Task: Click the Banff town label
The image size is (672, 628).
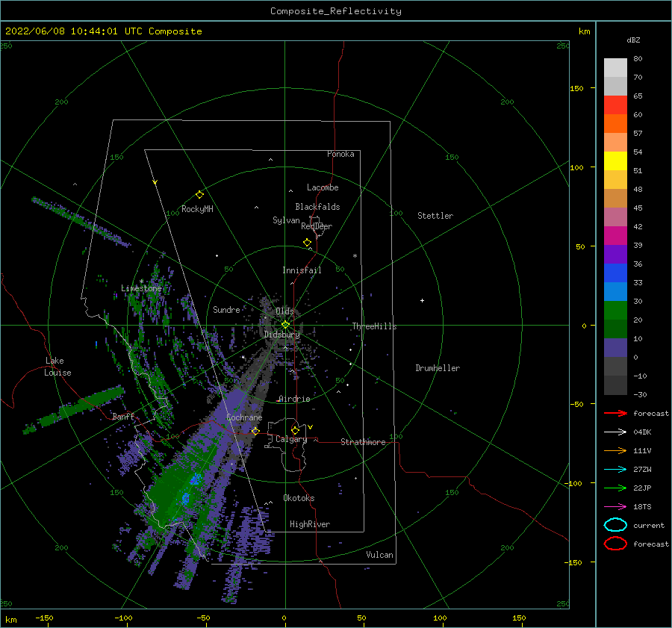Action: point(123,416)
